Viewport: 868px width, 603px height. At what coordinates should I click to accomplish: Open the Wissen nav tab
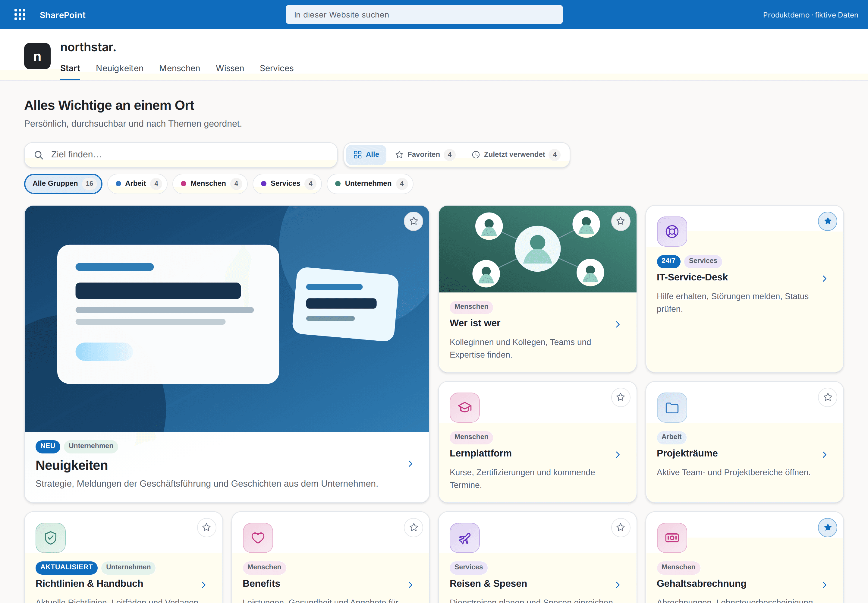[230, 68]
